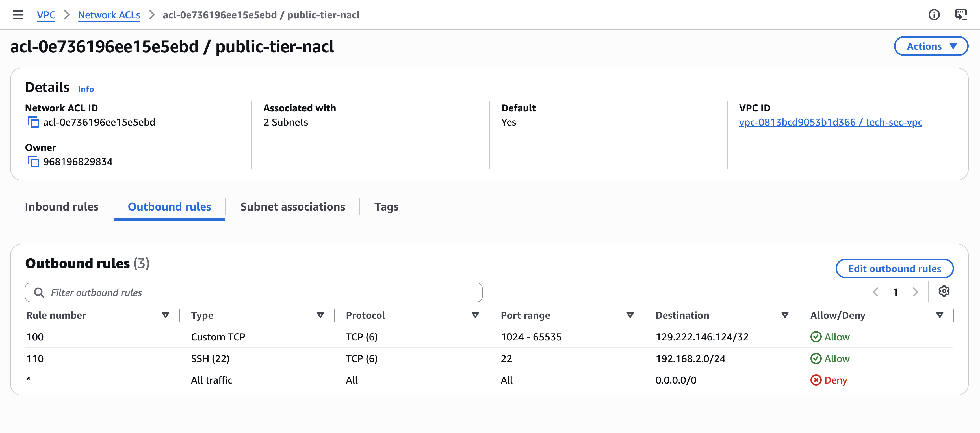Click the asterisk rule number cell
This screenshot has height=433, width=980.
point(29,379)
